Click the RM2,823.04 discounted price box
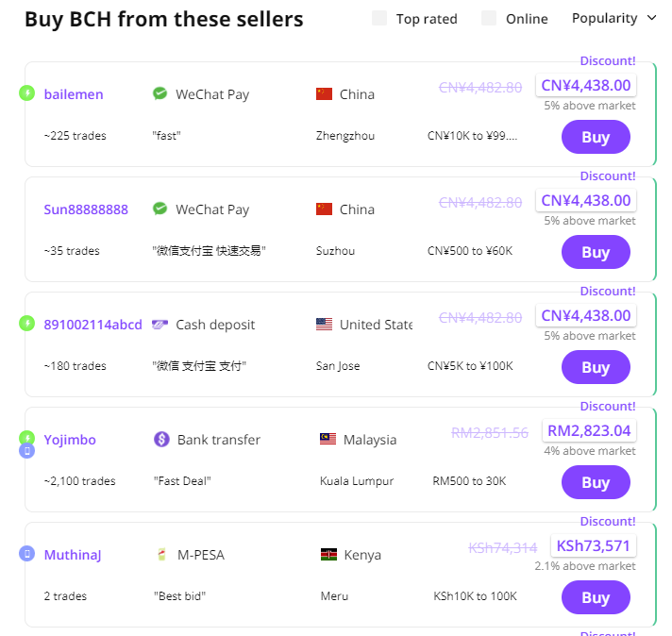 589,430
